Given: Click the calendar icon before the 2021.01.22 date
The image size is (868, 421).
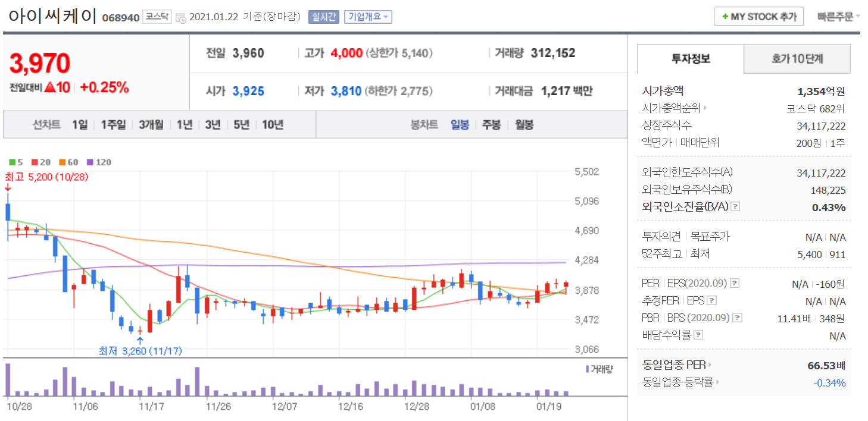Looking at the screenshot, I should coord(180,17).
